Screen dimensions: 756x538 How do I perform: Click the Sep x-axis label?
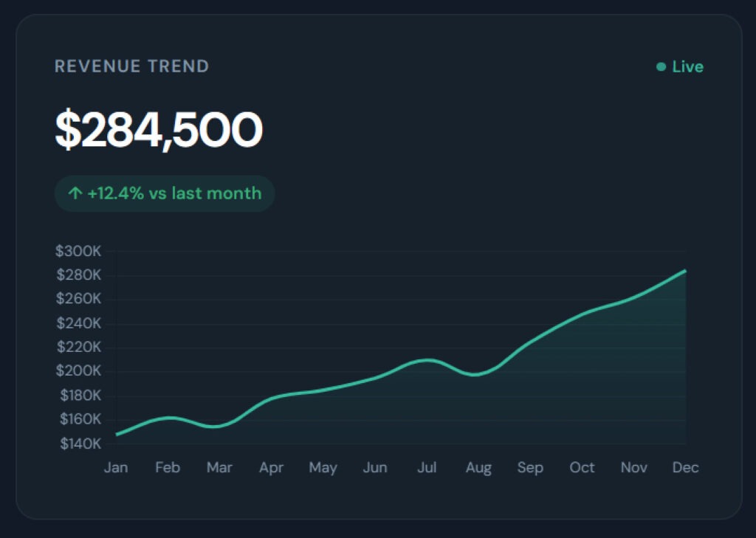[x=530, y=468]
